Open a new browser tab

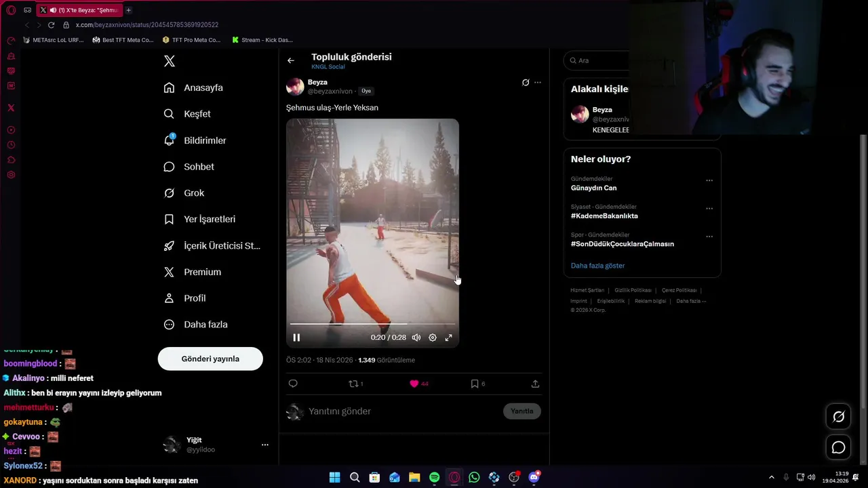tap(128, 10)
